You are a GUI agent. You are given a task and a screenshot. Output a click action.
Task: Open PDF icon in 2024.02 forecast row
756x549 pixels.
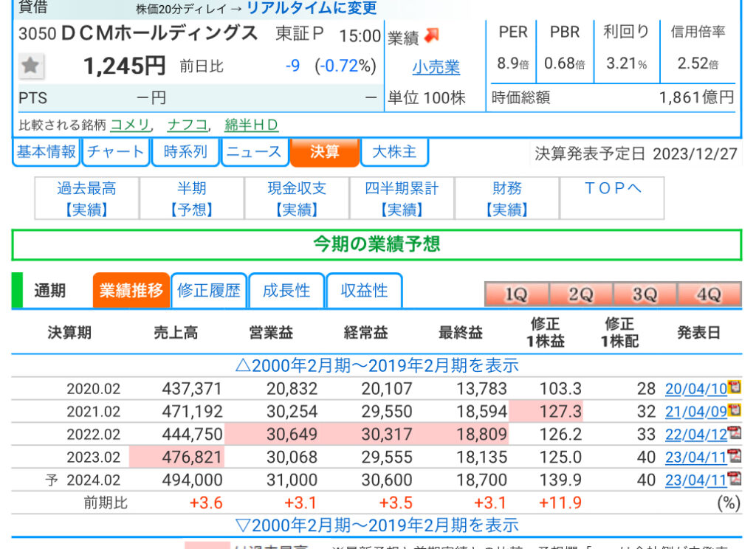click(x=735, y=478)
